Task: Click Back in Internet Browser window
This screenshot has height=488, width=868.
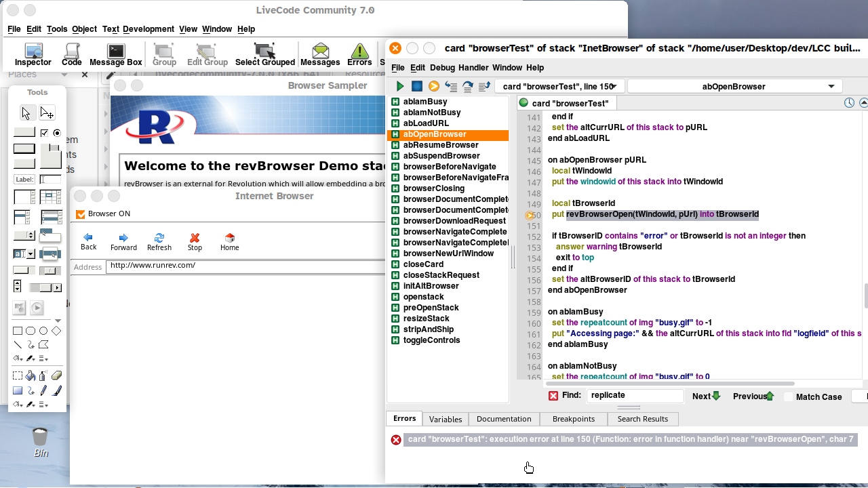Action: click(89, 242)
